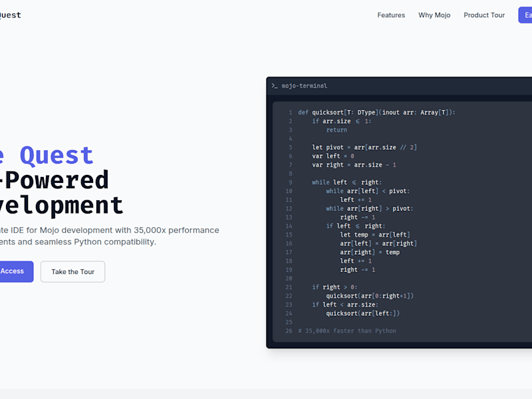The image size is (532, 399).
Task: Click the terminal prompt icon in mojo-terminal
Action: [x=274, y=86]
